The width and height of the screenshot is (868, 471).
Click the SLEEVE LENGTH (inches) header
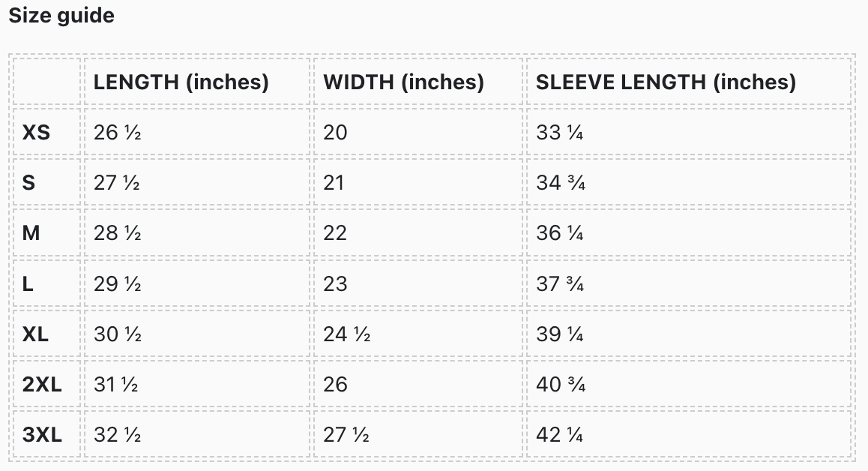(x=666, y=82)
